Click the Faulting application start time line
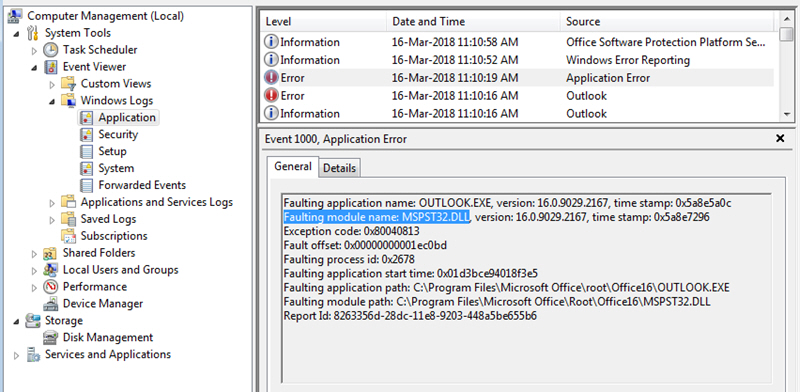Viewport: 800px width, 392px height. point(411,273)
